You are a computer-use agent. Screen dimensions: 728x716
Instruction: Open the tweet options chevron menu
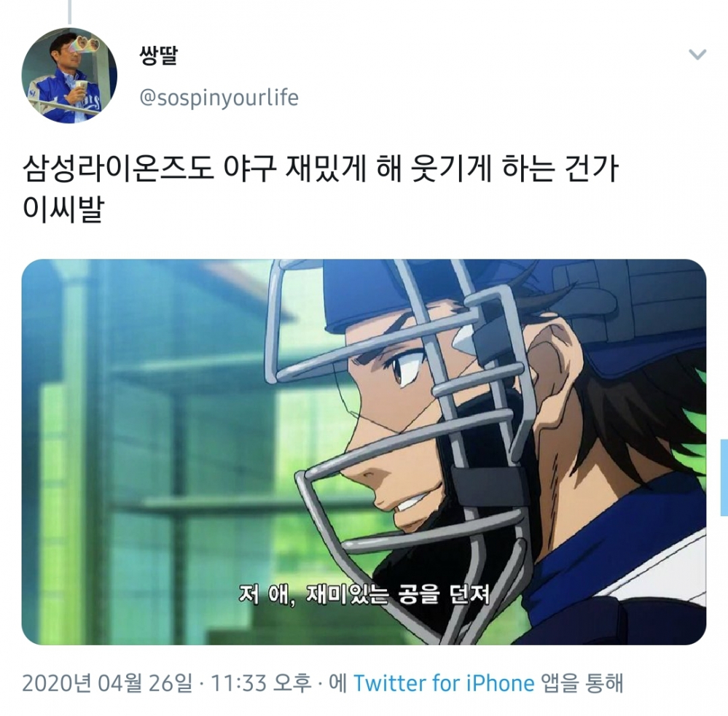pos(697,55)
